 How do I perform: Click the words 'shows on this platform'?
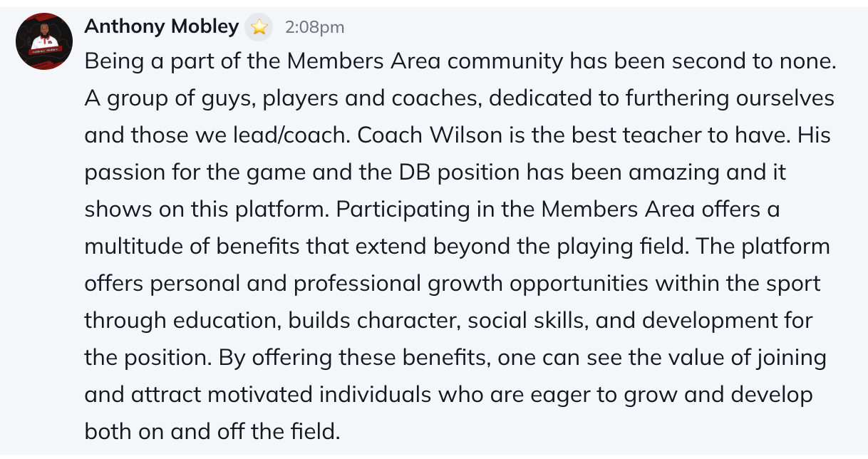point(207,210)
